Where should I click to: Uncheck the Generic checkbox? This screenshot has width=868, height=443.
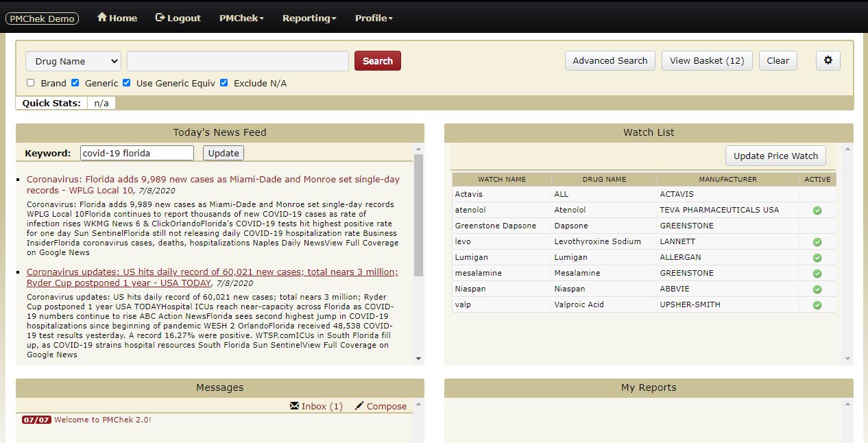75,83
